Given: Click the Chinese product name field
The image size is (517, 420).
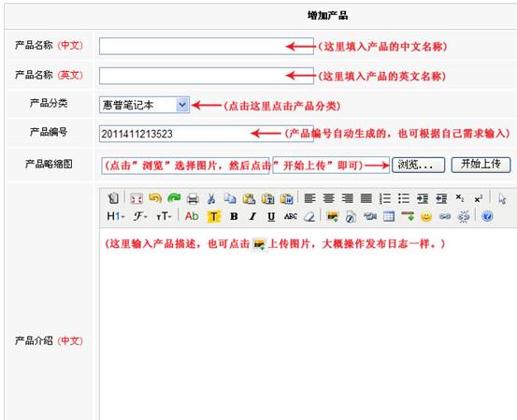Looking at the screenshot, I should click(207, 46).
